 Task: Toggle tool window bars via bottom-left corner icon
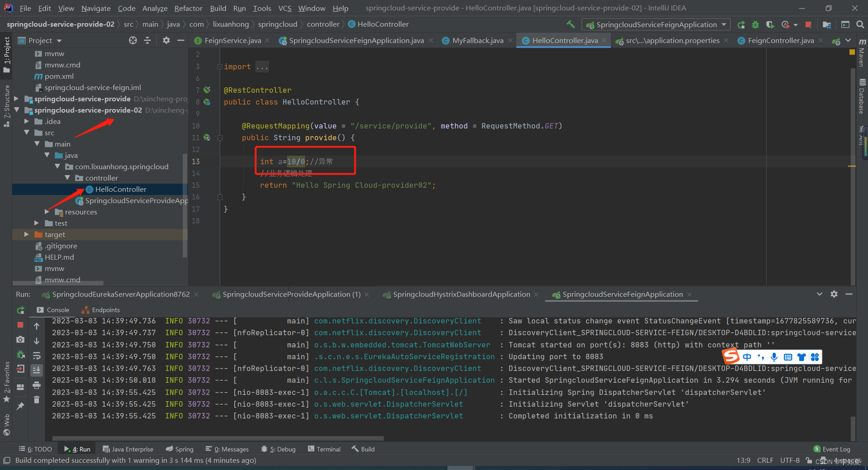point(6,460)
